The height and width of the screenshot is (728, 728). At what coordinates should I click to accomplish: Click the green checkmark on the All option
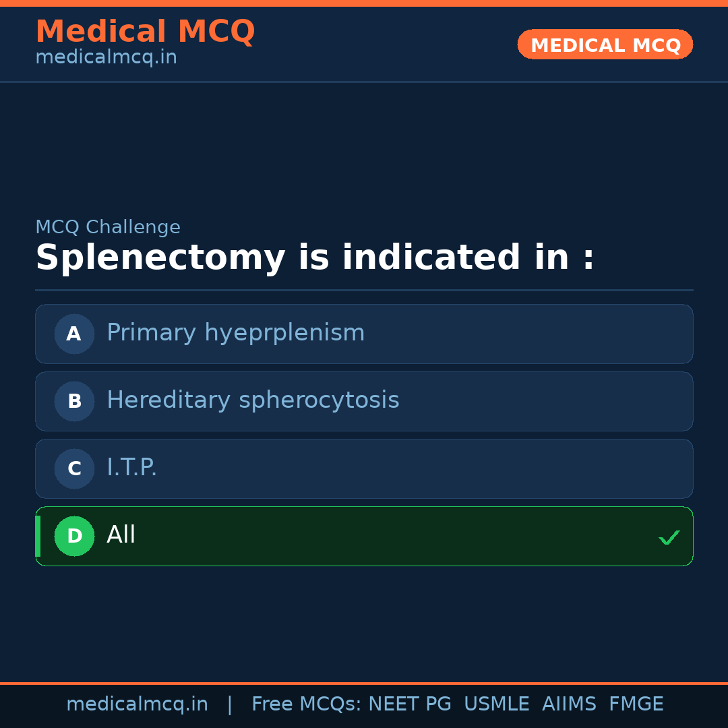pos(669,537)
